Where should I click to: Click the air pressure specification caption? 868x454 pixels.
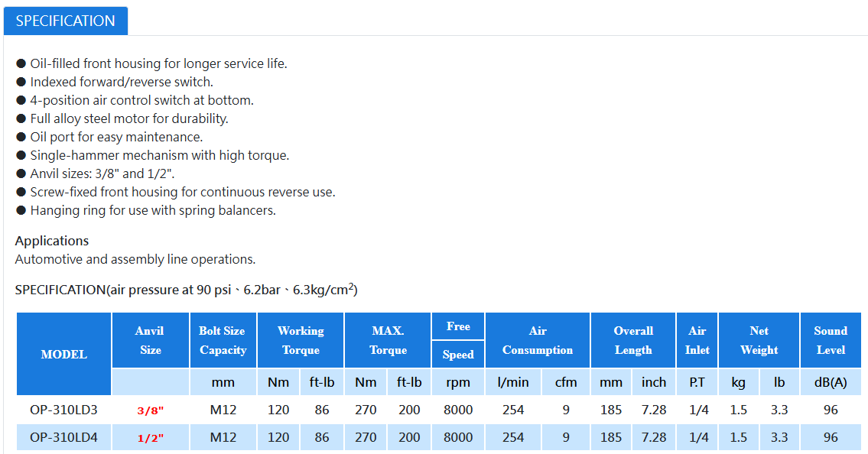186,289
